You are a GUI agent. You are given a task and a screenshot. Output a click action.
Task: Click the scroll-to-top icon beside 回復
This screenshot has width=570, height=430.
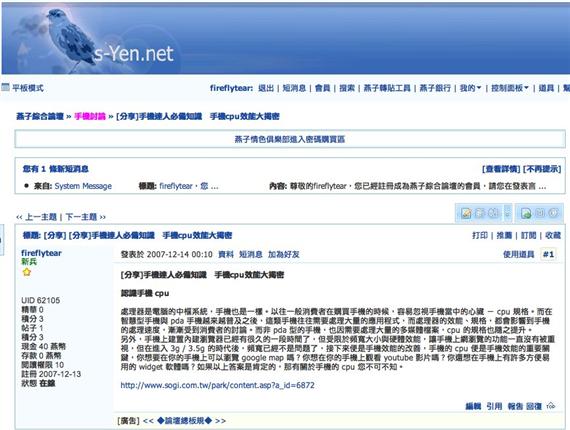551,406
